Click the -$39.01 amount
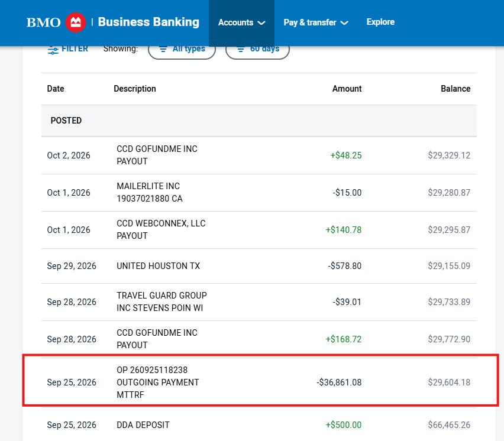 click(x=347, y=302)
